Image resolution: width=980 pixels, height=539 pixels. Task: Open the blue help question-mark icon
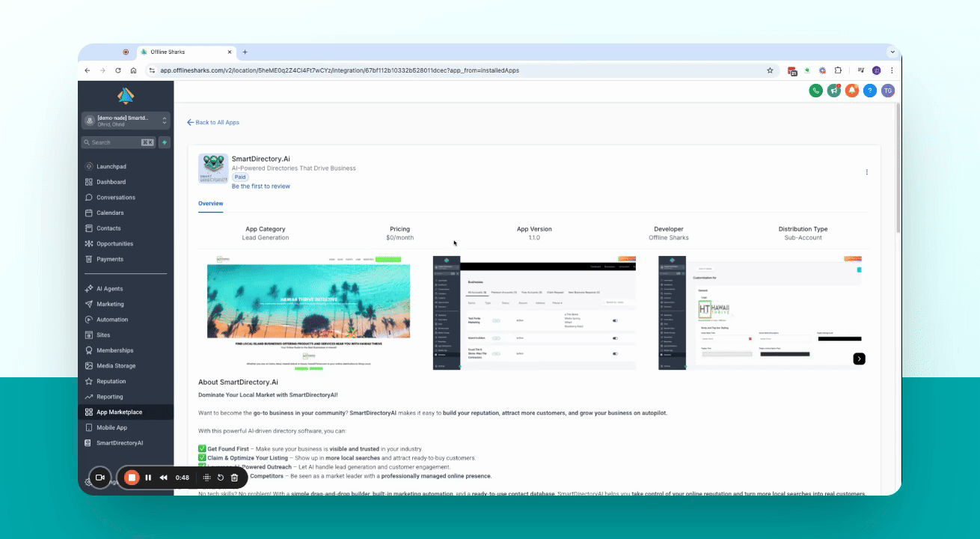point(869,91)
